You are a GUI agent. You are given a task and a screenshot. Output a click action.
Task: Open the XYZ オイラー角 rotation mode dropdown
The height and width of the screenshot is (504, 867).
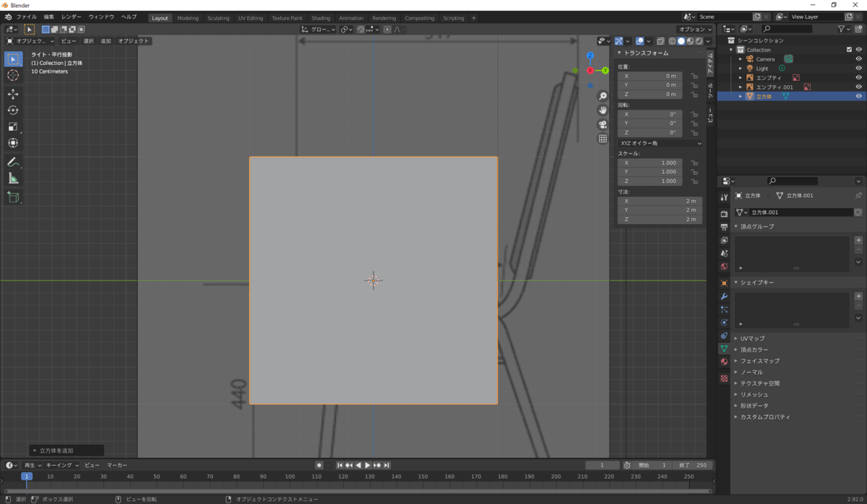pyautogui.click(x=660, y=143)
